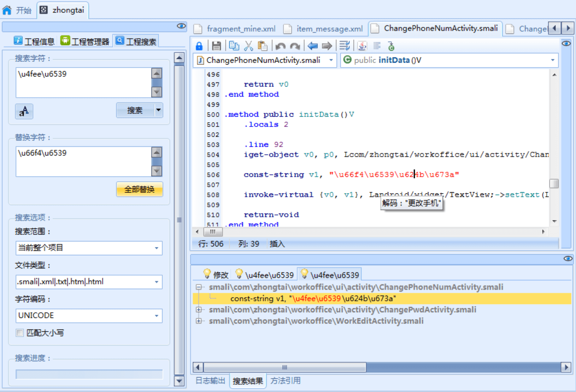The width and height of the screenshot is (576, 392).
Task: Click the partially visible Change editor tab
Action: (x=526, y=29)
